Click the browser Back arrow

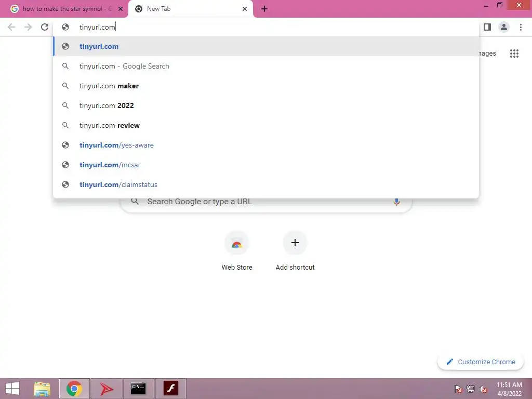point(11,27)
